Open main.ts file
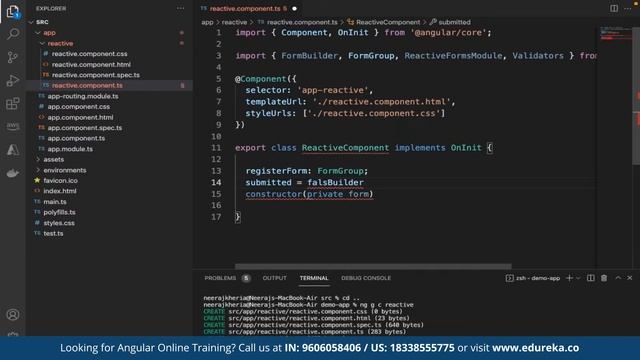 coord(55,202)
